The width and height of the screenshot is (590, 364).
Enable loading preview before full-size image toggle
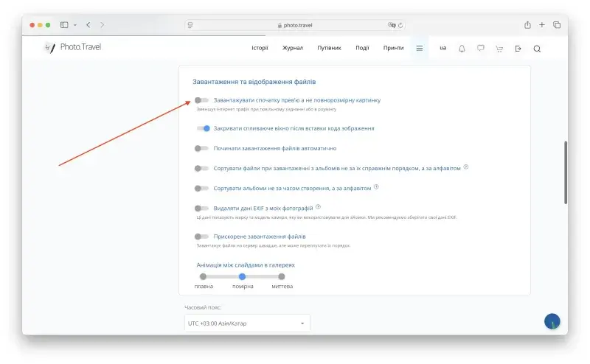pos(201,100)
